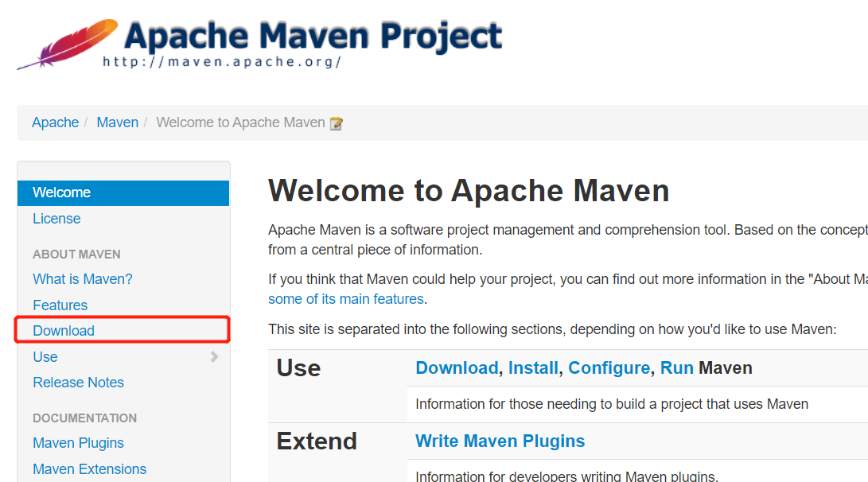
Task: Click Install link in Use section
Action: (533, 368)
